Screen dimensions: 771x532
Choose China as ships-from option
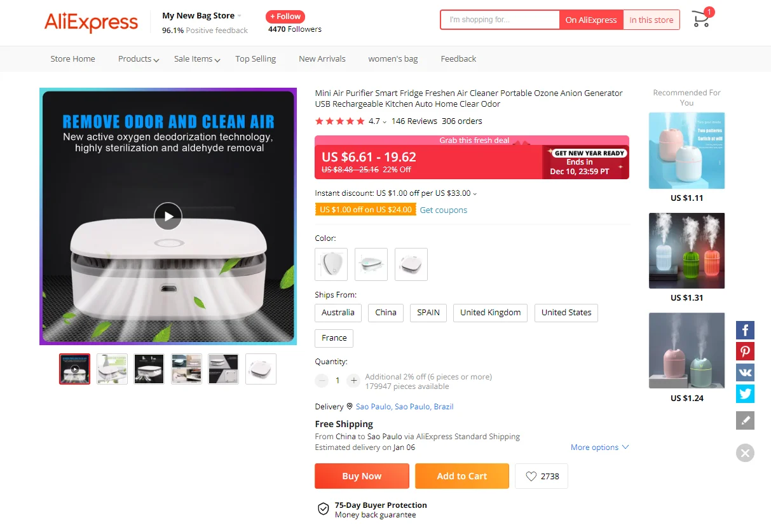pos(386,313)
